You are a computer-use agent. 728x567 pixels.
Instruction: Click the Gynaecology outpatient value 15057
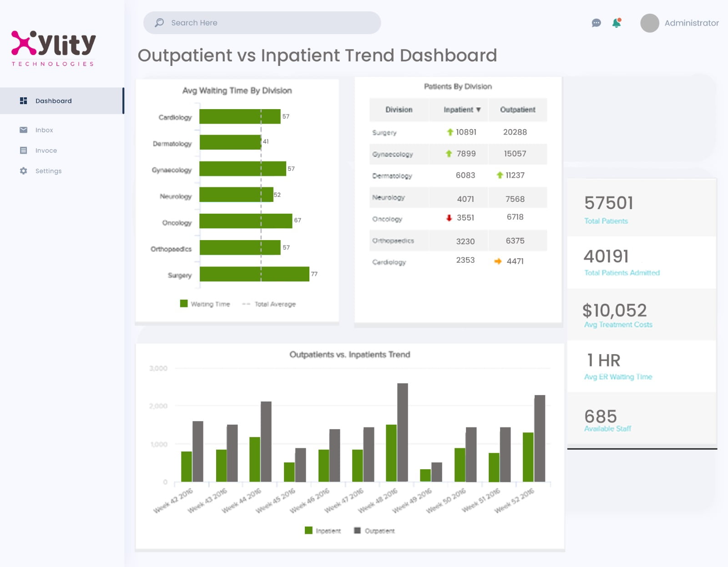515,154
